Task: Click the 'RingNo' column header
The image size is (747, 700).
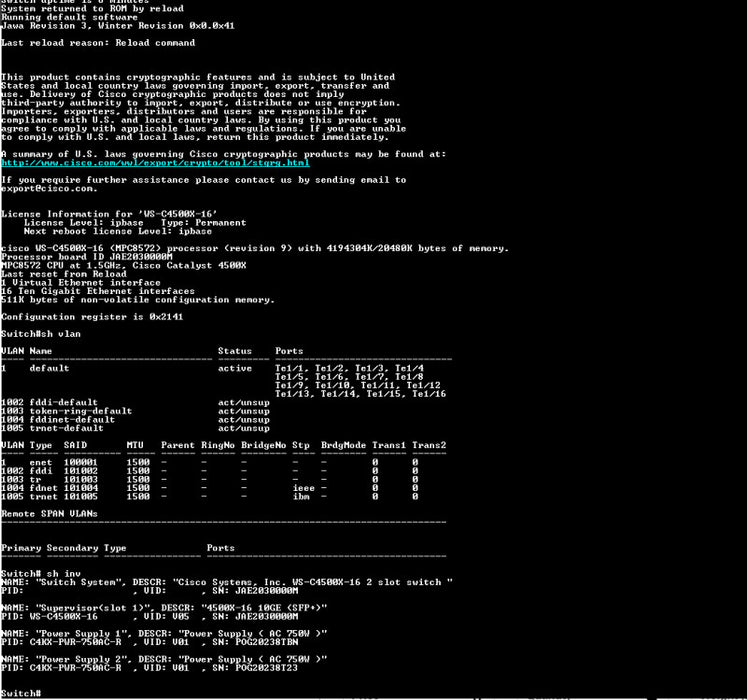Action: pos(218,446)
